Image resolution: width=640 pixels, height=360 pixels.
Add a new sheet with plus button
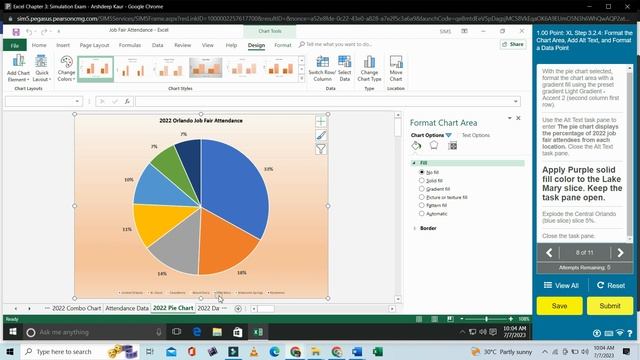click(238, 309)
